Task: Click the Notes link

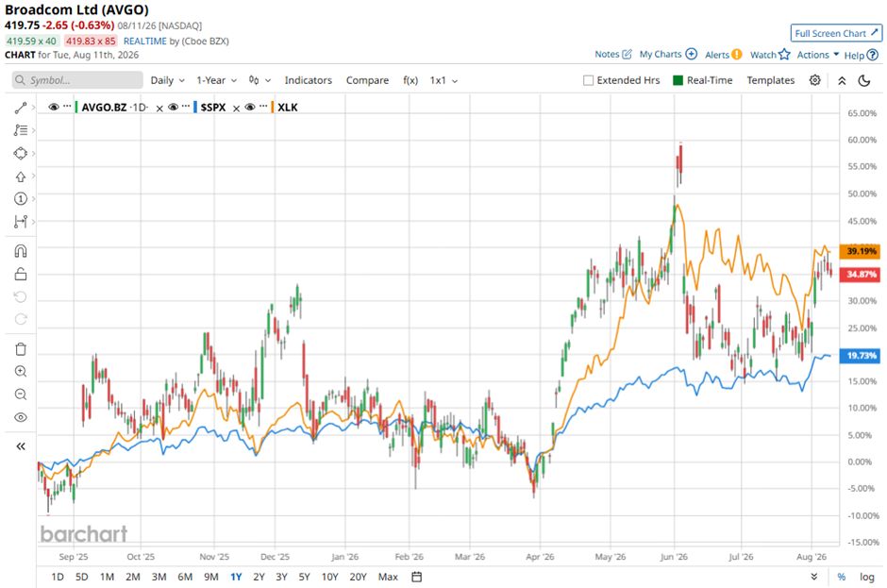Action: (x=607, y=55)
